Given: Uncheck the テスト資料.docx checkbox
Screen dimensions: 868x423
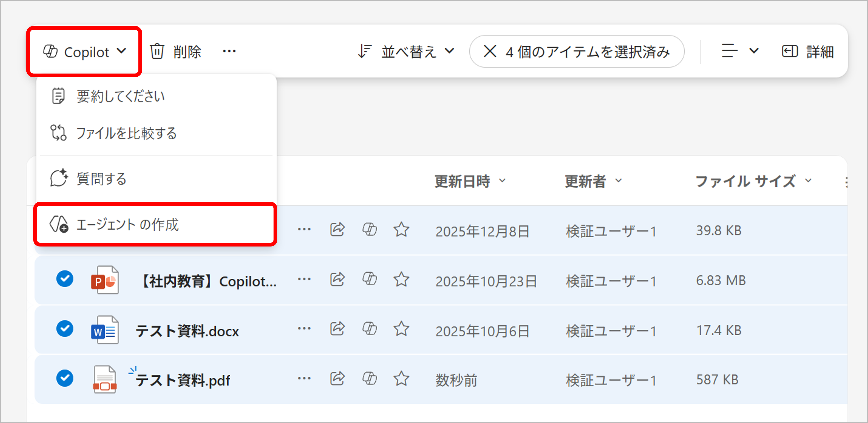Looking at the screenshot, I should pyautogui.click(x=65, y=329).
